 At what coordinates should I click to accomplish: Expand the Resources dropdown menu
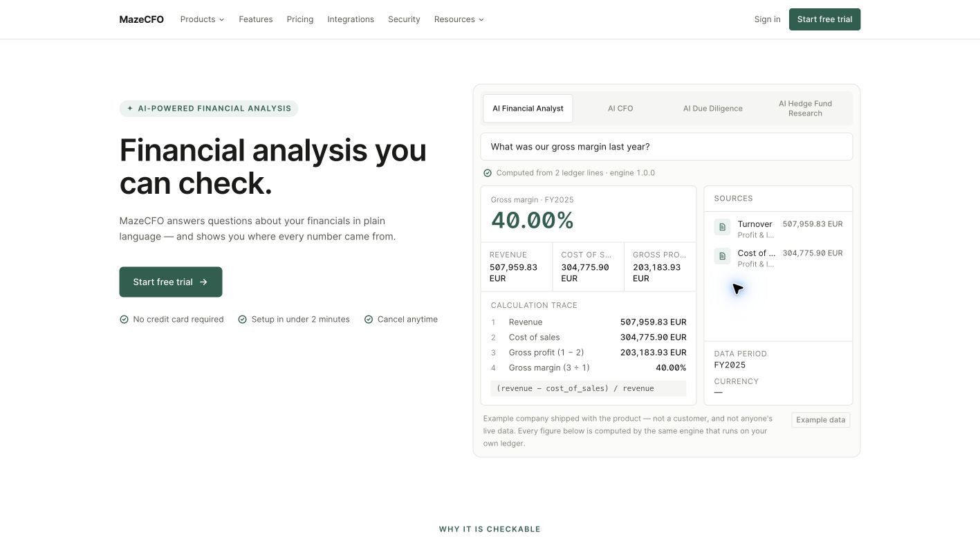(x=459, y=19)
